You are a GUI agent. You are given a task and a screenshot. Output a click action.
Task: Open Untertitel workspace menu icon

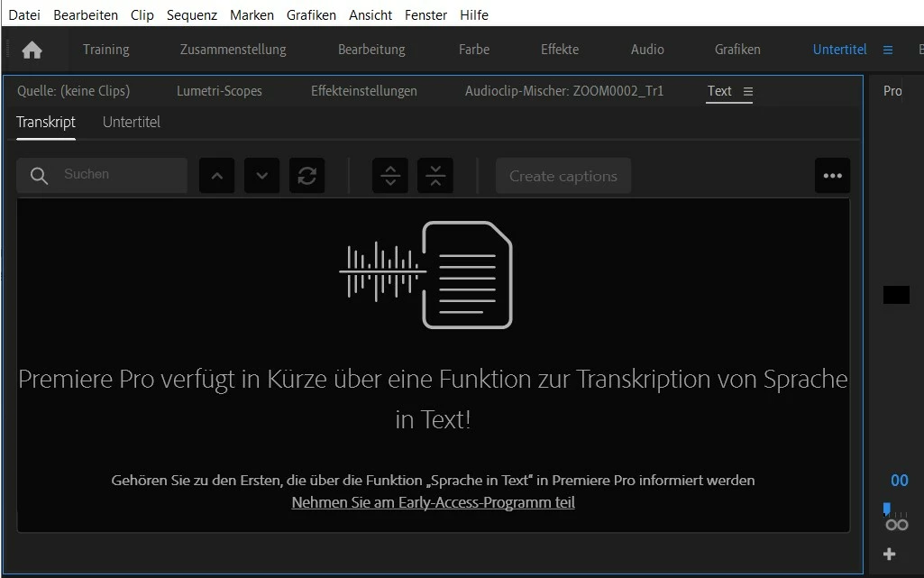(887, 50)
